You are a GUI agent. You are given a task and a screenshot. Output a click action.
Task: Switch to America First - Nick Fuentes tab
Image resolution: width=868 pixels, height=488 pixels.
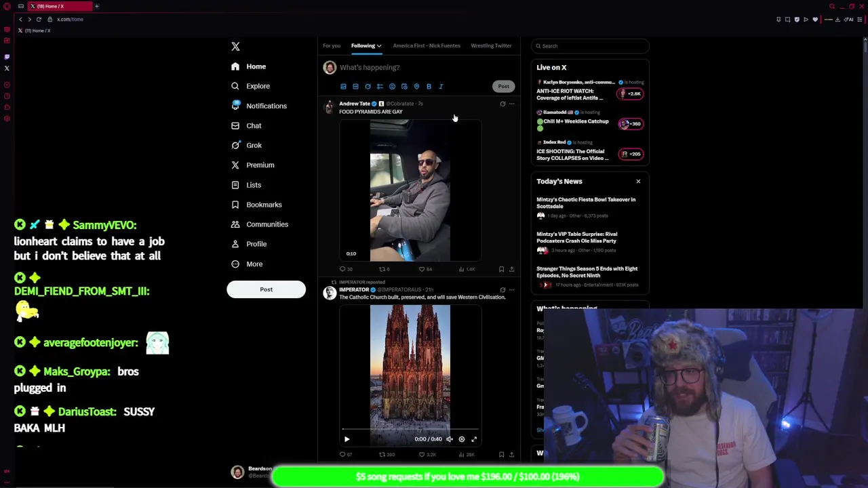click(427, 45)
